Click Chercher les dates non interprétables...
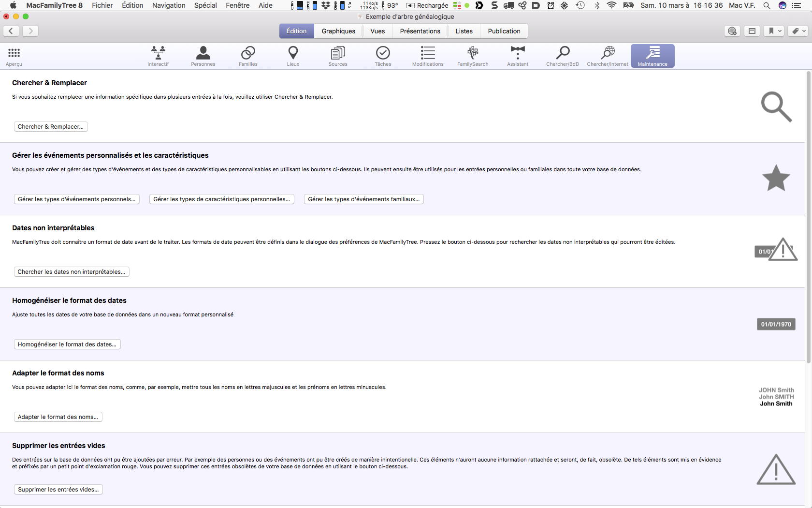 click(72, 272)
